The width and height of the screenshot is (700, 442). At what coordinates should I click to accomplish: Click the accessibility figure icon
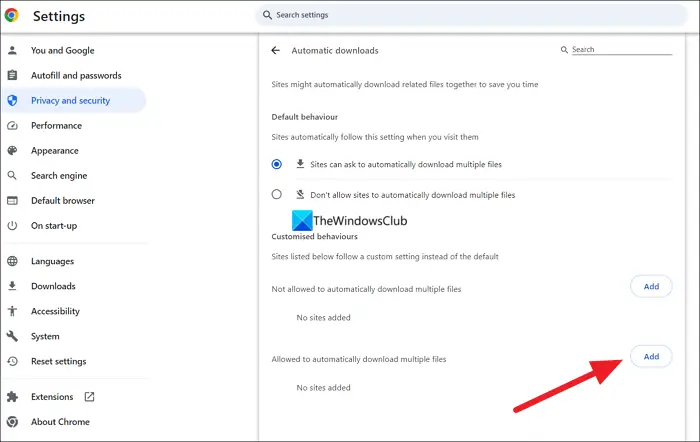click(12, 311)
